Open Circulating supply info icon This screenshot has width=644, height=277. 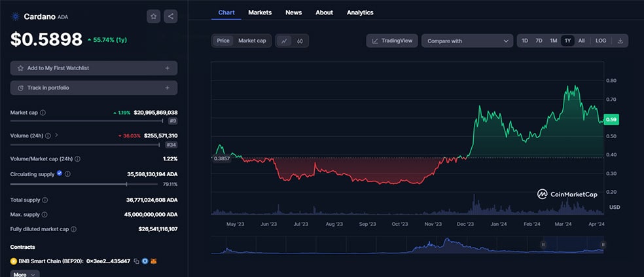coord(68,174)
